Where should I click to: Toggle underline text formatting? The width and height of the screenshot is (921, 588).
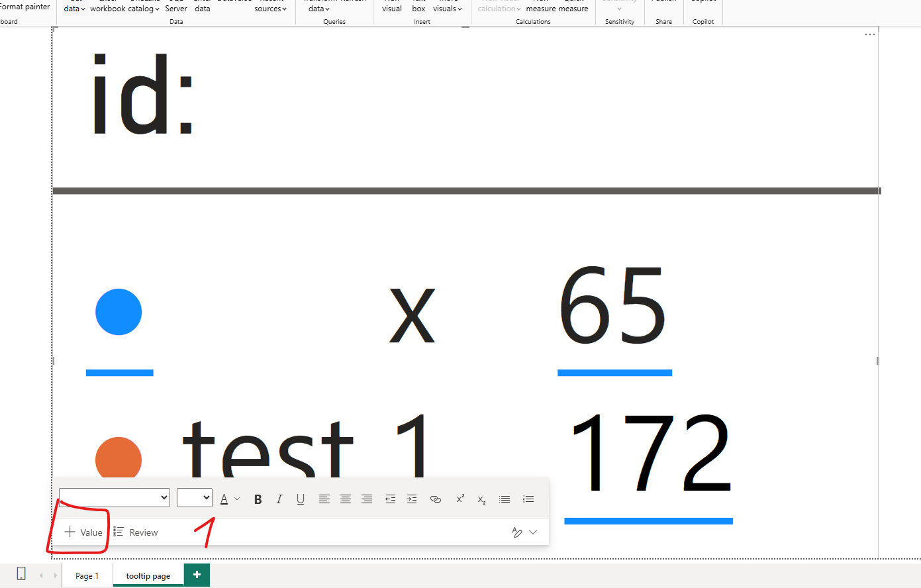[x=301, y=499]
